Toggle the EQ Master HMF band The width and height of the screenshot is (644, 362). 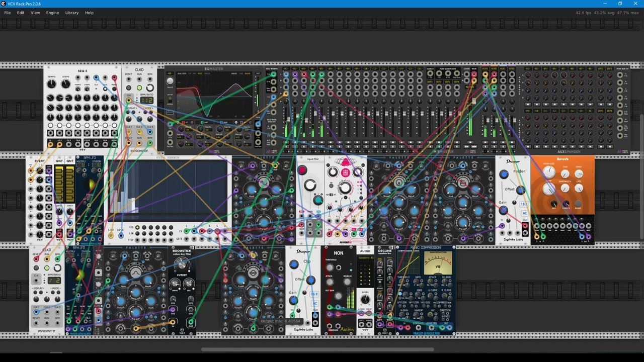tap(222, 122)
